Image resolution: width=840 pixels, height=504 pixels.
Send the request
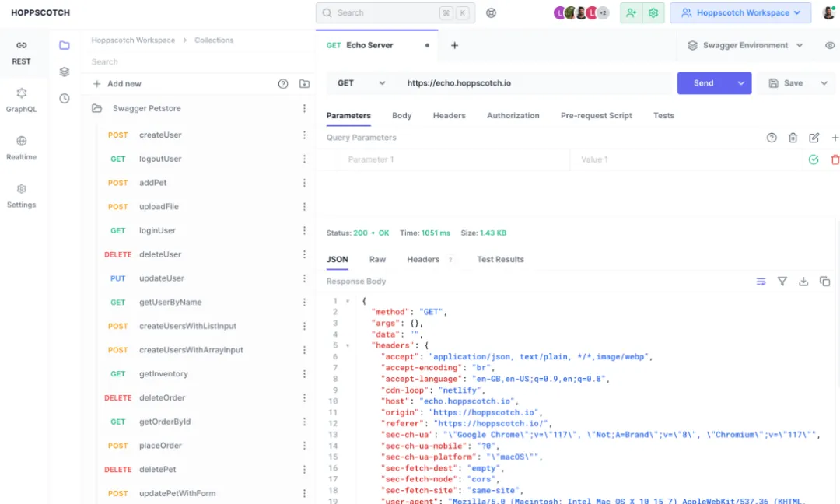click(703, 83)
